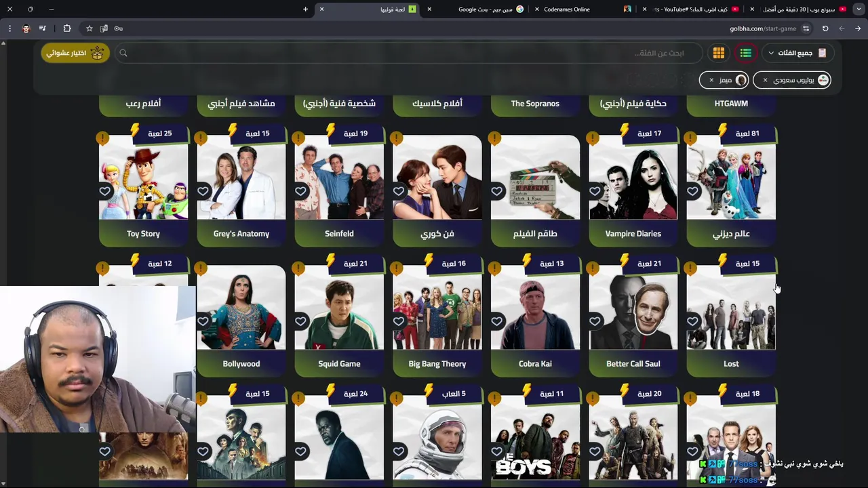Remove the يوتيوب سعودي filter chip
Screen dimensions: 868x488
pos(765,80)
